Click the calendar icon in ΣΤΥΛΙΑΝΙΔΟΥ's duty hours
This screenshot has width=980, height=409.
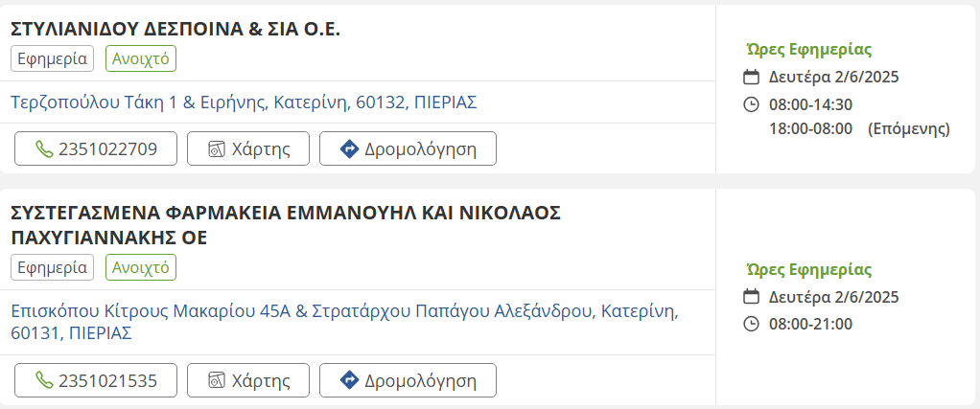pos(752,78)
